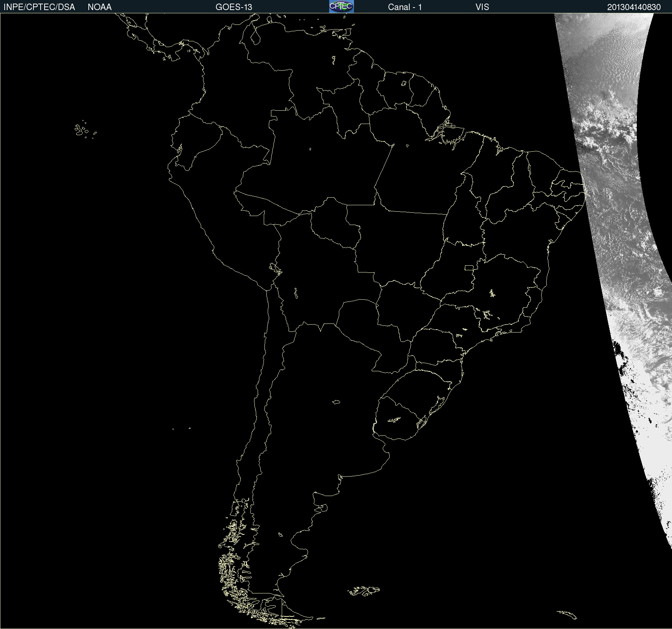Viewport: 672px width, 629px height.
Task: Select the GOES-13 satellite label
Action: pos(234,7)
